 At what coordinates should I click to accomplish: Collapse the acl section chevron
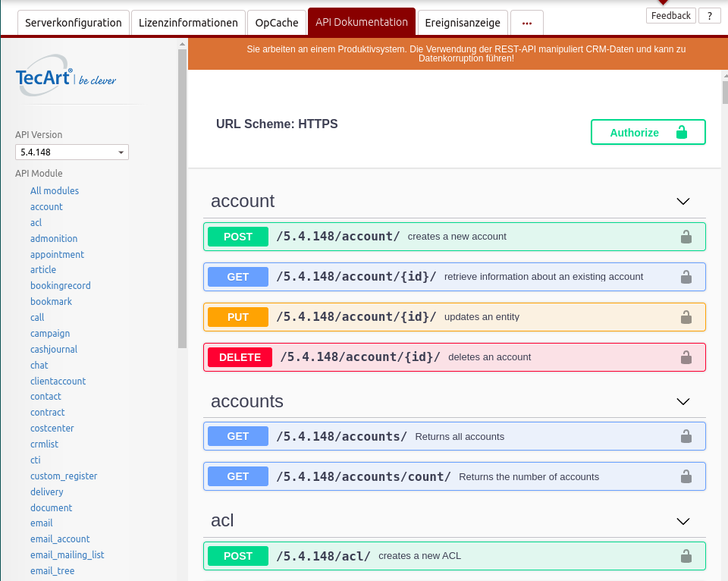(x=682, y=521)
